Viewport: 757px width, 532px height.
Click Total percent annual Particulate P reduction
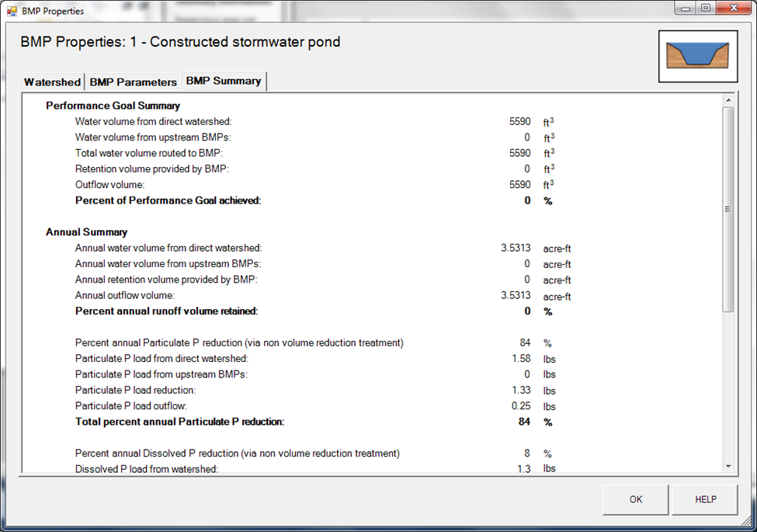pyautogui.click(x=179, y=422)
